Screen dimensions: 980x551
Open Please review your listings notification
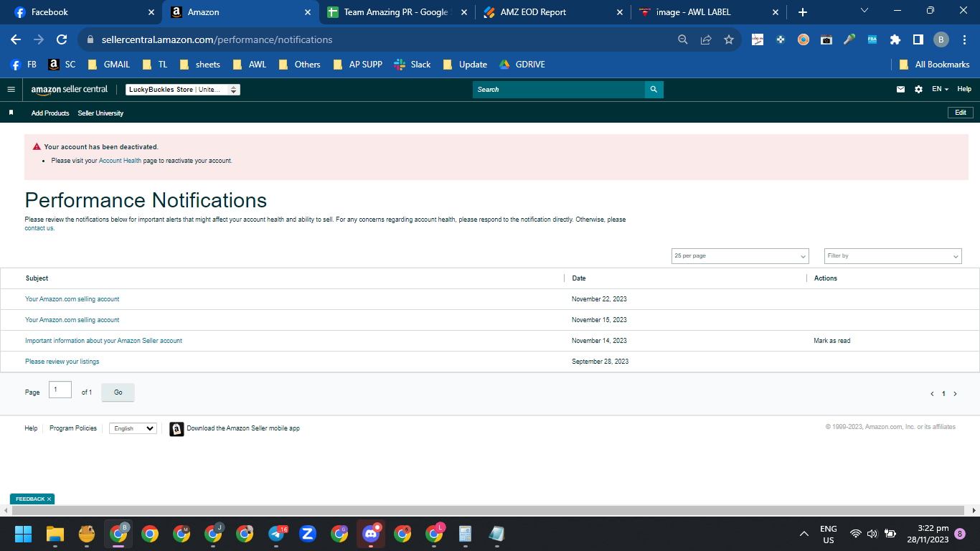pos(62,362)
